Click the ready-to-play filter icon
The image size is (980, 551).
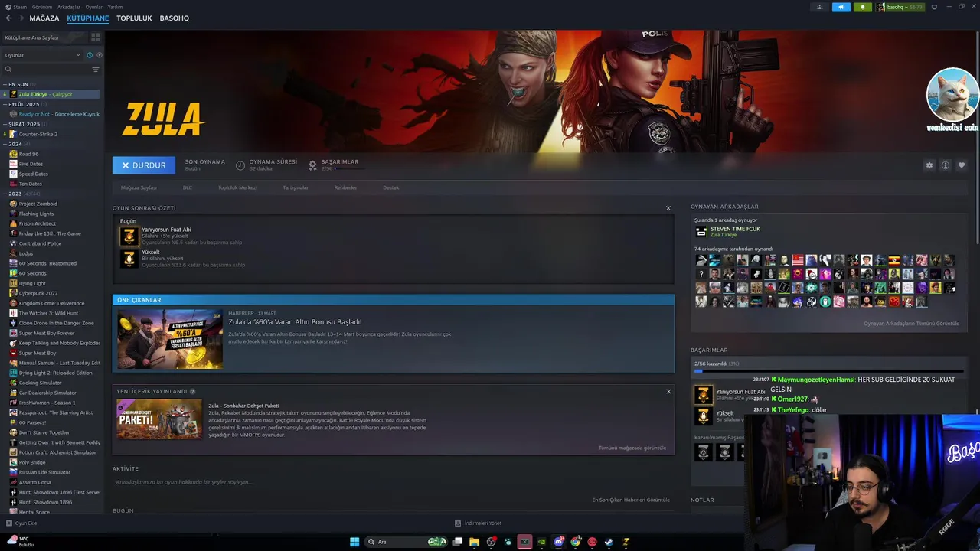100,55
